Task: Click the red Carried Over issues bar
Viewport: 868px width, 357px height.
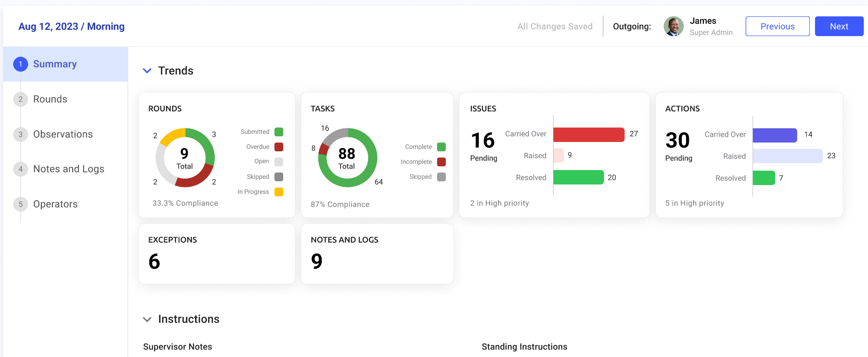Action: 589,134
